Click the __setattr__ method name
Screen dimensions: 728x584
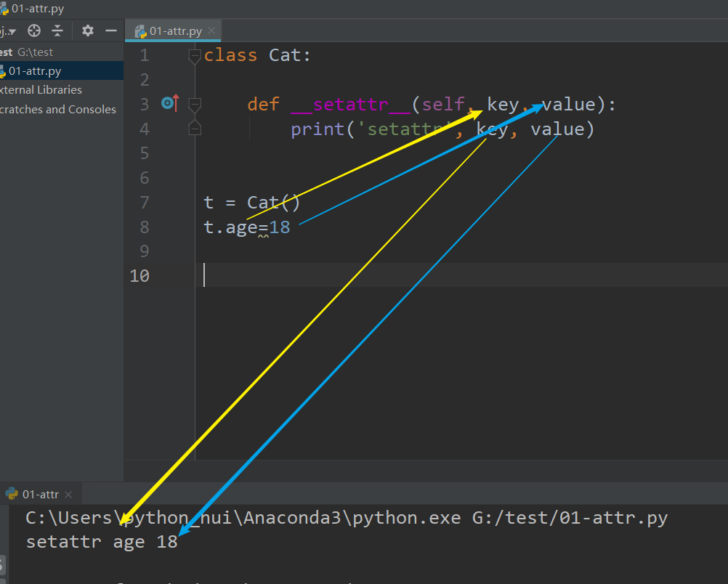tap(350, 105)
